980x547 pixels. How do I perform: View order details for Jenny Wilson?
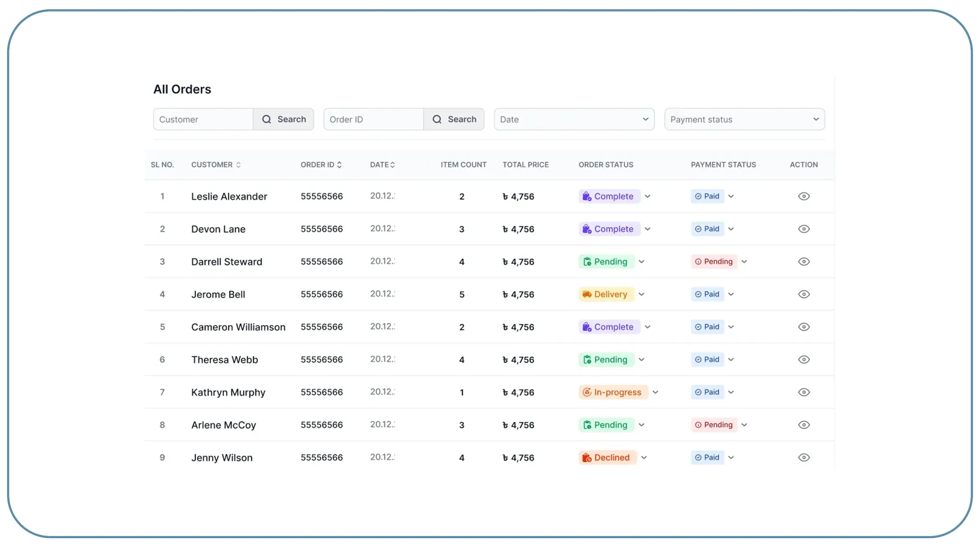point(804,457)
